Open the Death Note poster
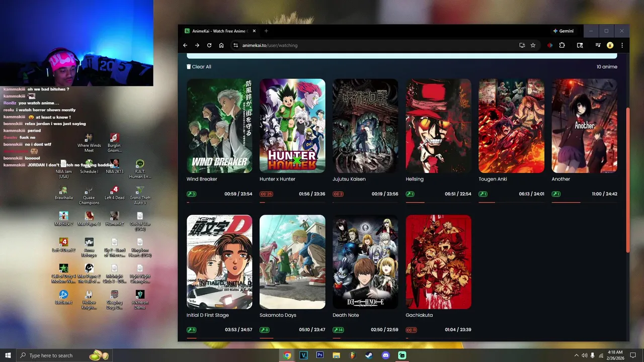Viewport: 644px width, 362px height. click(x=365, y=262)
